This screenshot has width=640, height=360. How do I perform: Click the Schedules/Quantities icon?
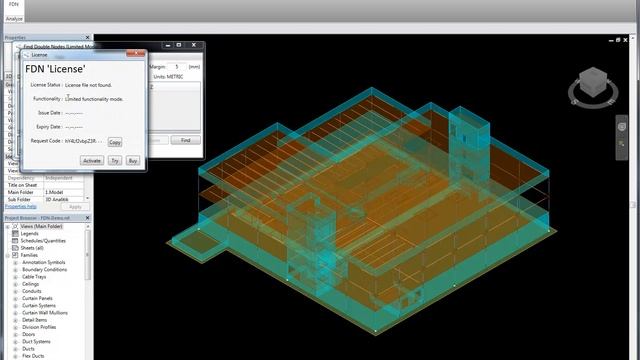tap(15, 241)
